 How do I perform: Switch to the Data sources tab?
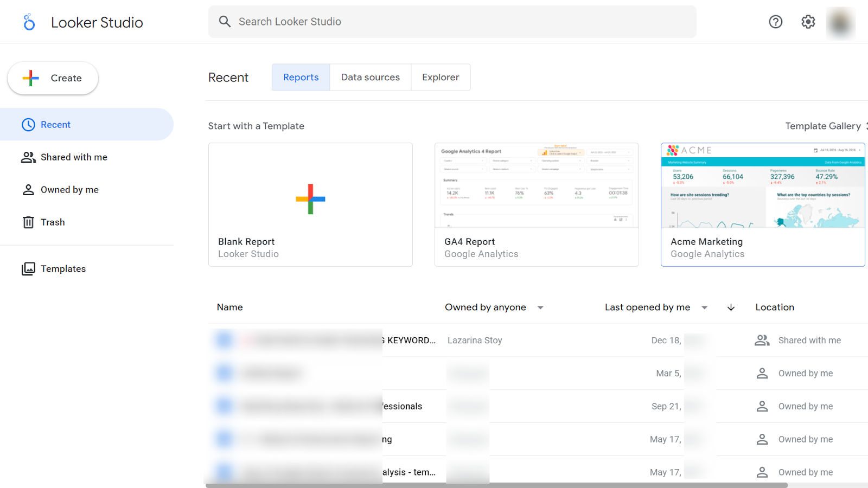(371, 78)
